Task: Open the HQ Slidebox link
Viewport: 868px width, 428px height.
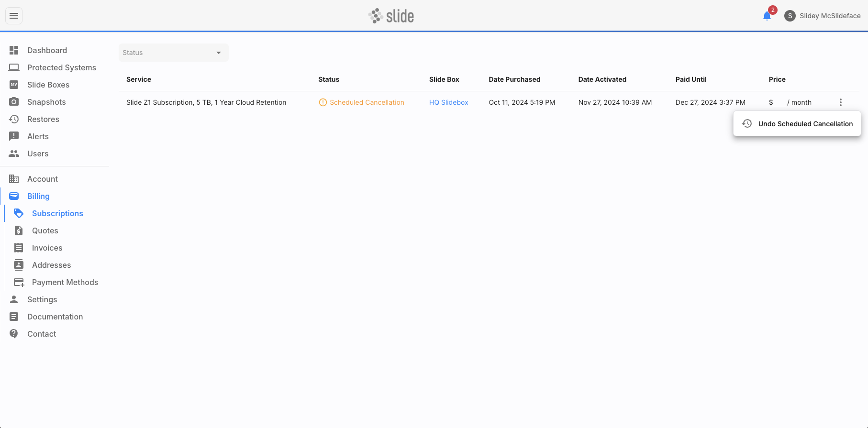Action: tap(449, 102)
